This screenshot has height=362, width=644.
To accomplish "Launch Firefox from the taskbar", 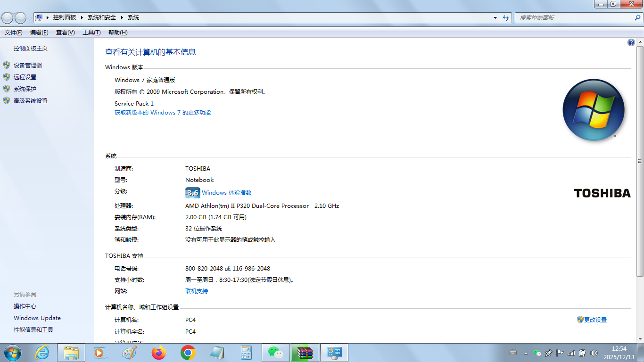I will [159, 353].
